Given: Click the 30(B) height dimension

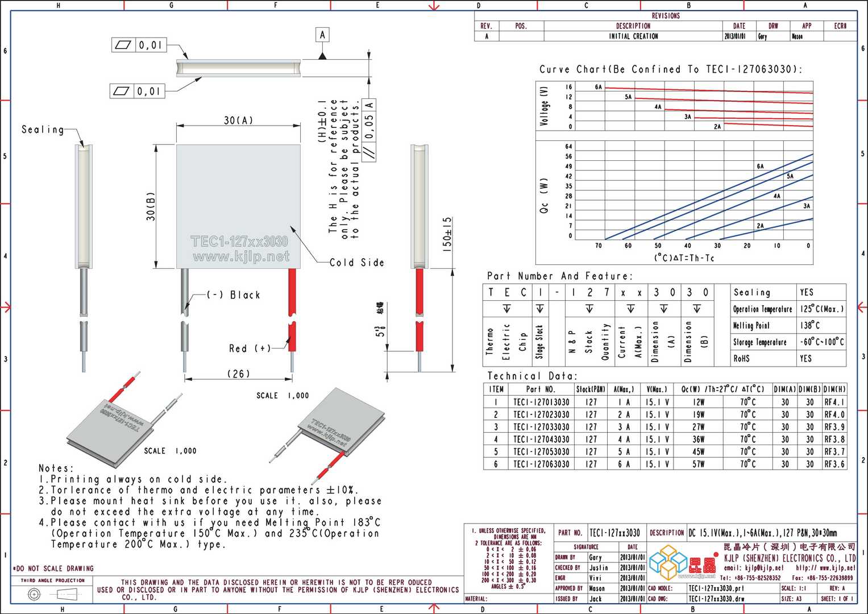Looking at the screenshot, I should (x=151, y=206).
